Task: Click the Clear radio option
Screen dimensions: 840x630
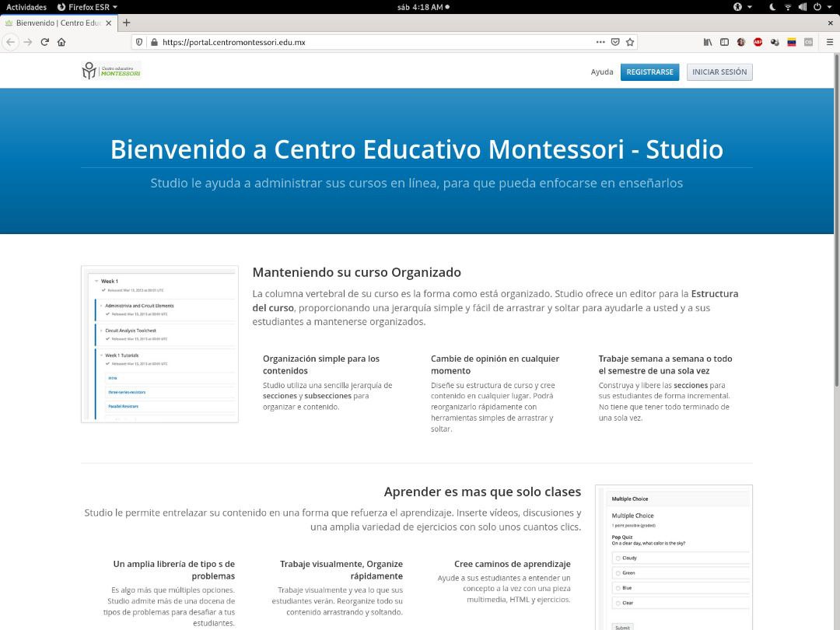Action: click(618, 604)
